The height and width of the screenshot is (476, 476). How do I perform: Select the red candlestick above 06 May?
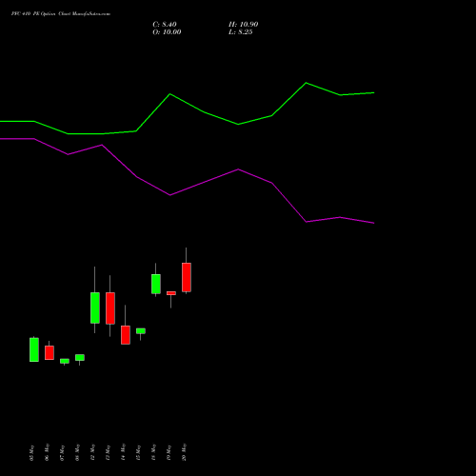tap(50, 352)
